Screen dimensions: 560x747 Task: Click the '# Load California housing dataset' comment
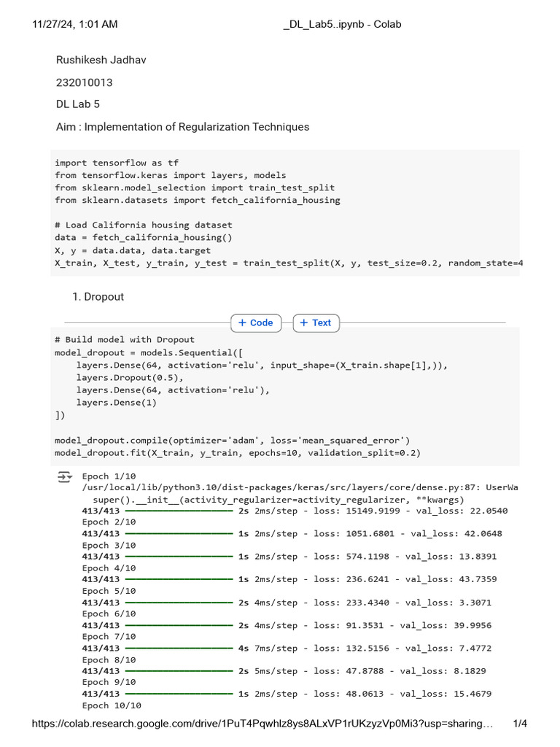(144, 225)
